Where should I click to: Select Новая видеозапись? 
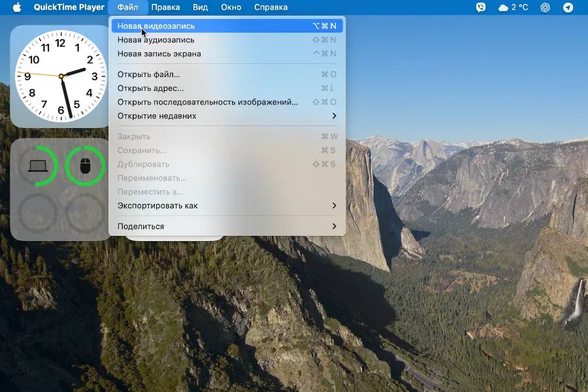click(227, 26)
